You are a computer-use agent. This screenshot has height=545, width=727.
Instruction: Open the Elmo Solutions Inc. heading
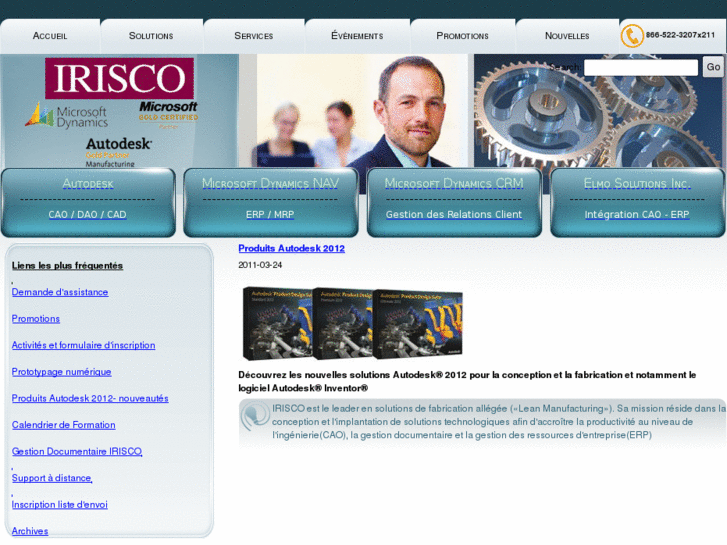[637, 184]
